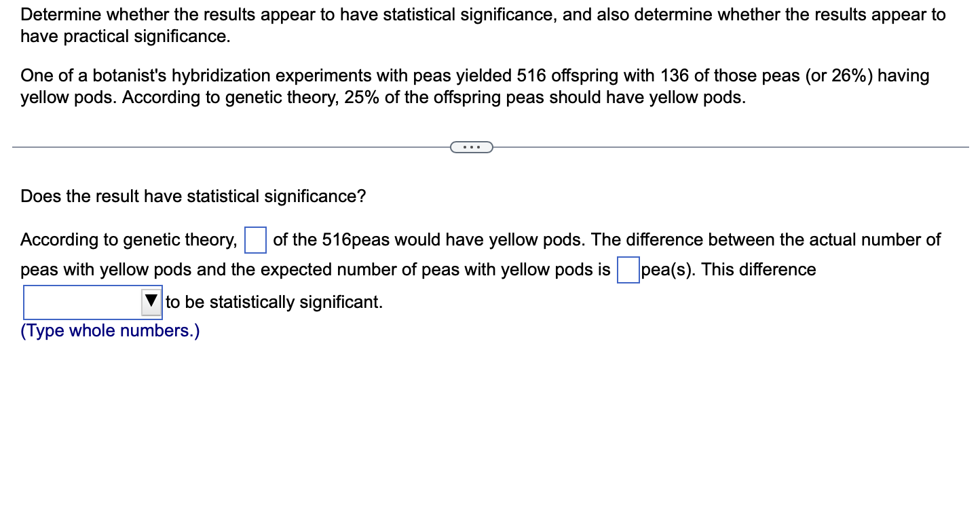Click the empty significance selection field
Screen dimensions: 980x510
point(81,301)
